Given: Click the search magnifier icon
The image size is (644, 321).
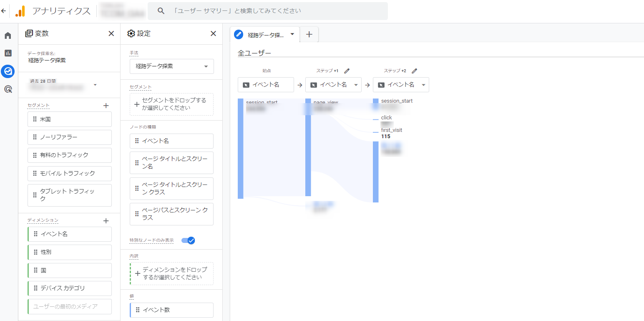Looking at the screenshot, I should pyautogui.click(x=161, y=11).
